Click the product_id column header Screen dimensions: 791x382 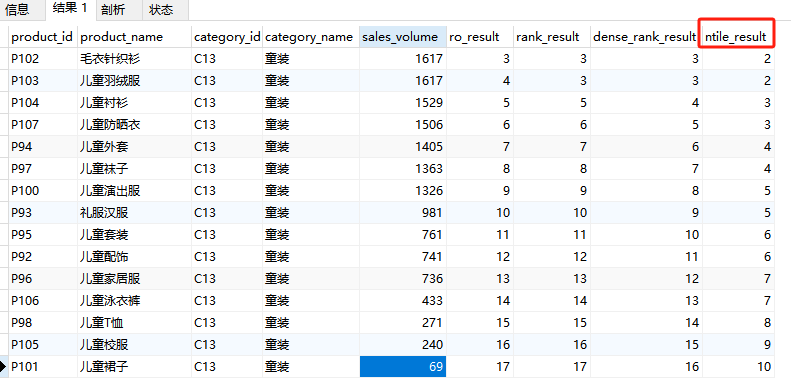(x=42, y=37)
